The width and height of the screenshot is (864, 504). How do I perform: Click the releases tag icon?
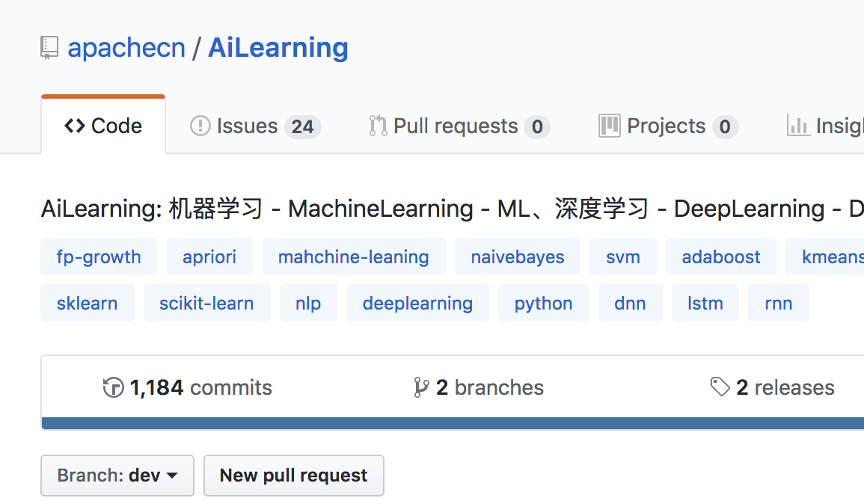(x=720, y=387)
